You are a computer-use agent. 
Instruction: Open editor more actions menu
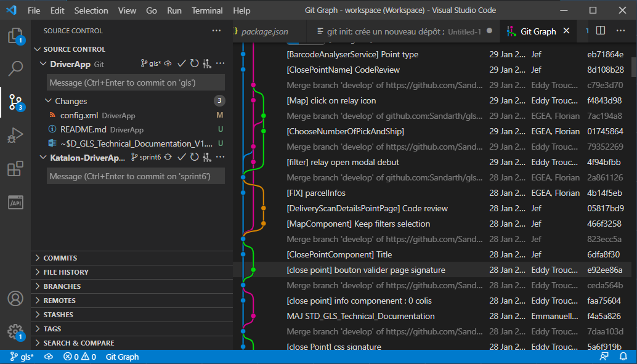(621, 31)
